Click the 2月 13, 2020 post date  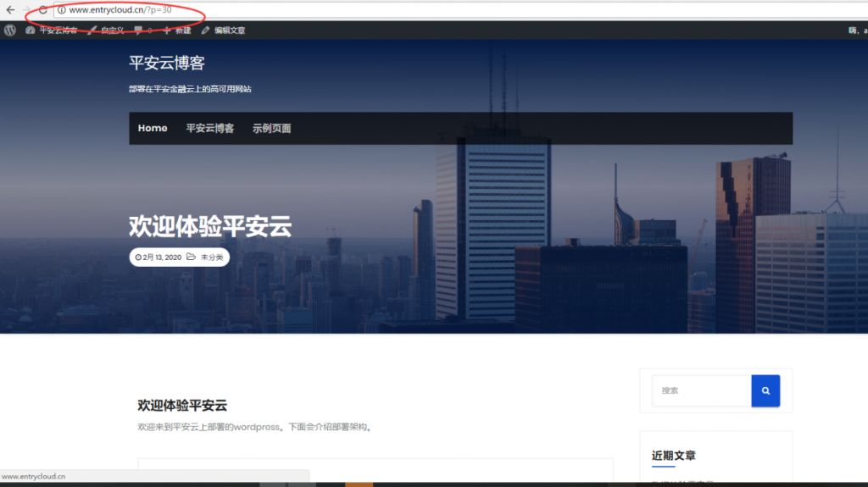162,257
